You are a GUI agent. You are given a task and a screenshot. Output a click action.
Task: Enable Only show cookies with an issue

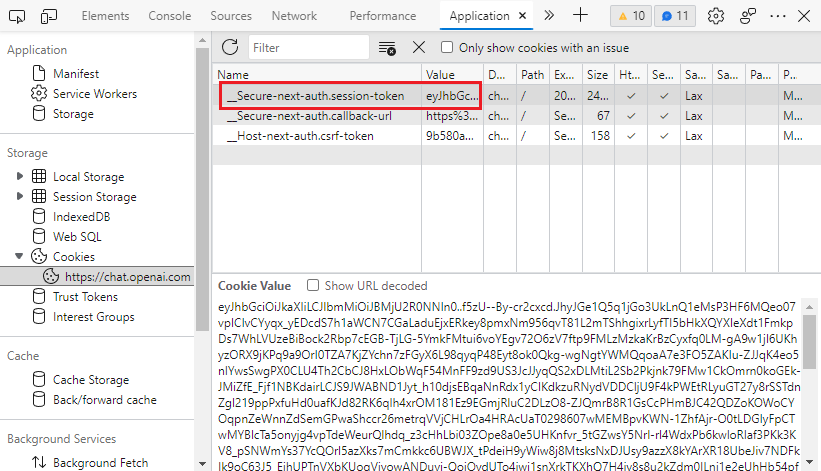pos(448,47)
